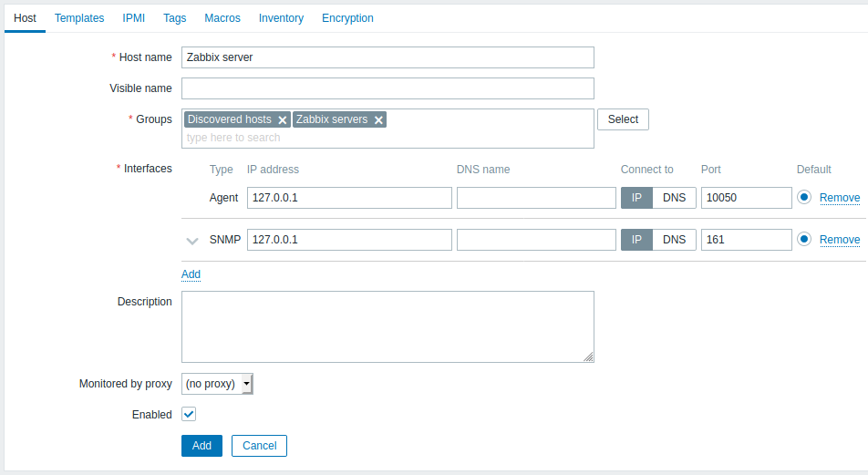Click the Agent DNS name field
Image resolution: width=868 pixels, height=475 pixels.
(536, 198)
